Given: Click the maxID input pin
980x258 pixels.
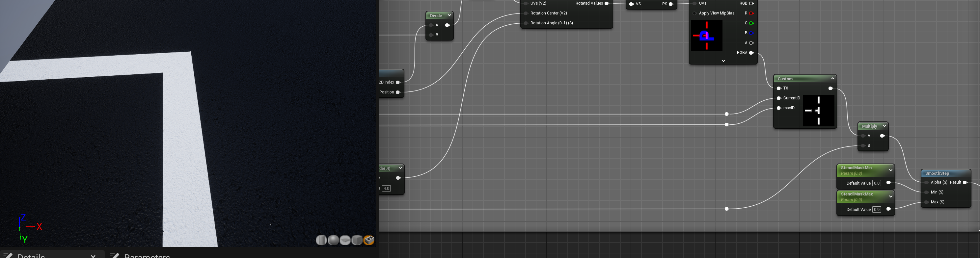Looking at the screenshot, I should (779, 108).
